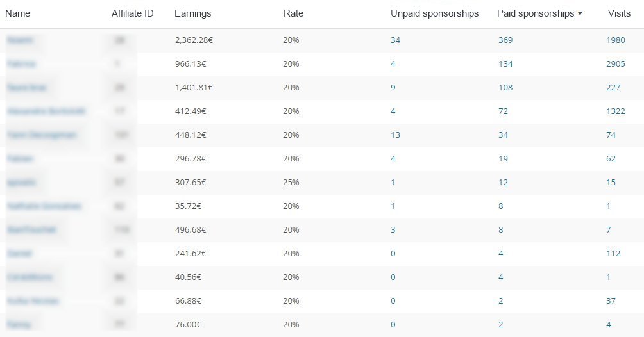Open the 1322 visits link
This screenshot has width=644, height=337.
(x=616, y=111)
